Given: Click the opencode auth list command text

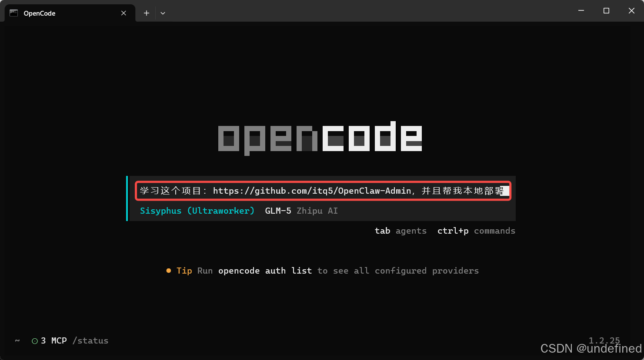Looking at the screenshot, I should pyautogui.click(x=265, y=271).
